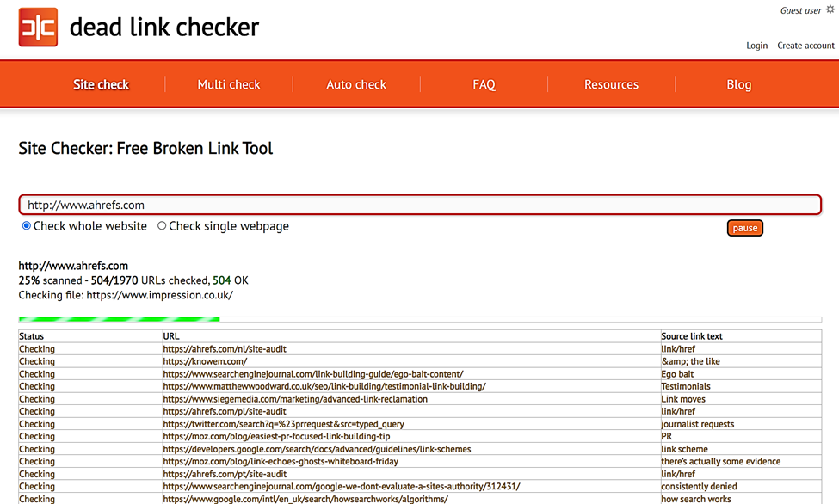Click the Status column header
839x504 pixels.
[32, 336]
